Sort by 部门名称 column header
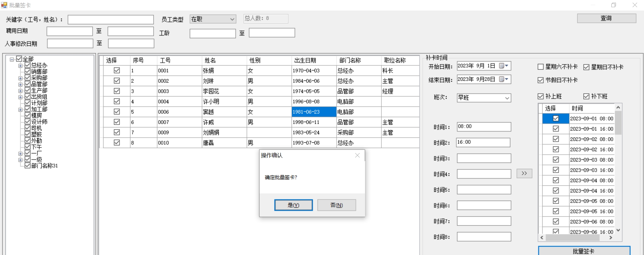The image size is (644, 255). [x=350, y=60]
